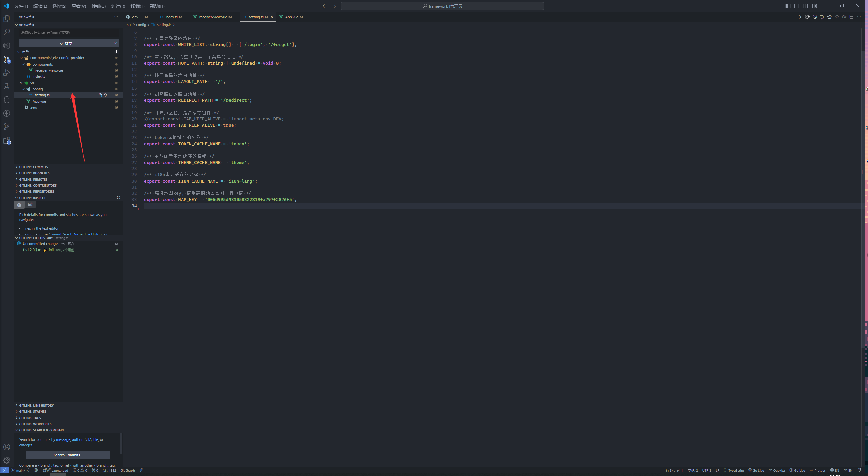Go back with the navigation arrow
Screen dimensions: 868x476
(x=324, y=6)
